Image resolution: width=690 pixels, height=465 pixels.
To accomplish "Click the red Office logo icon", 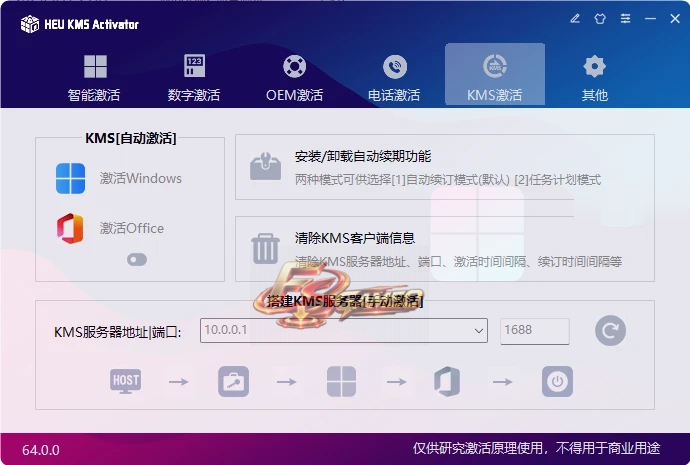I will [x=70, y=228].
